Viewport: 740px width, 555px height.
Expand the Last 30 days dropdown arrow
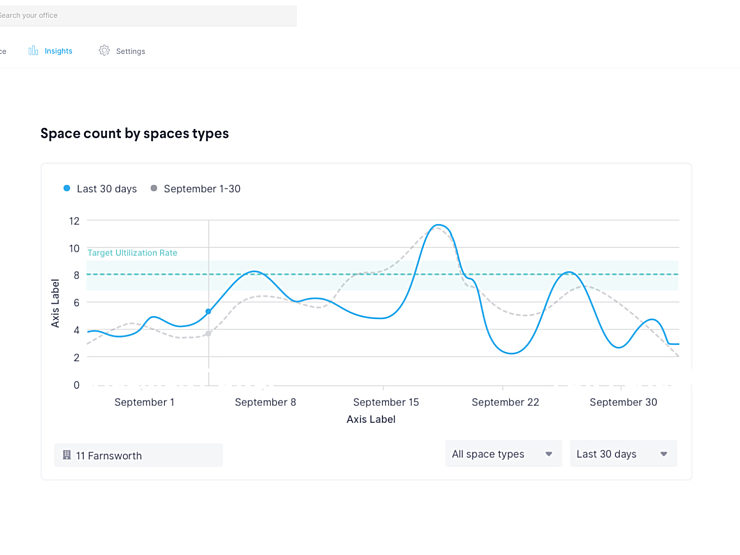pyautogui.click(x=664, y=454)
